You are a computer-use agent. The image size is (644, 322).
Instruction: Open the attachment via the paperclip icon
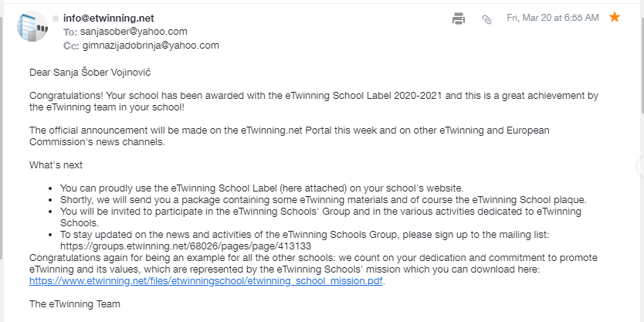(486, 19)
